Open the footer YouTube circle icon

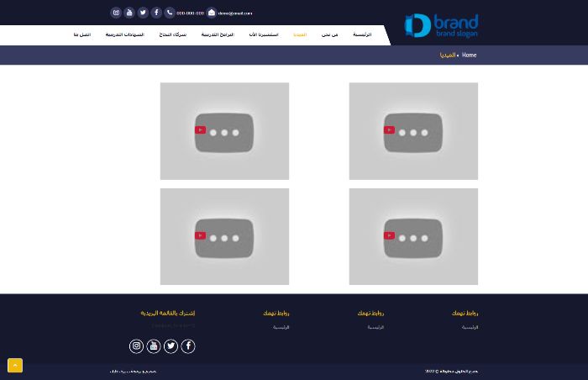[x=154, y=346]
